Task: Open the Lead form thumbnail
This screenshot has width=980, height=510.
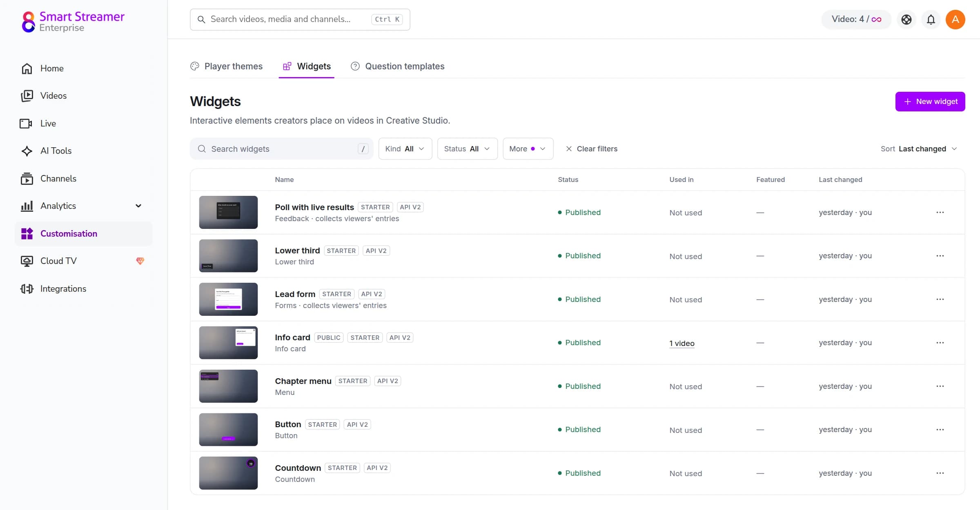Action: click(228, 299)
